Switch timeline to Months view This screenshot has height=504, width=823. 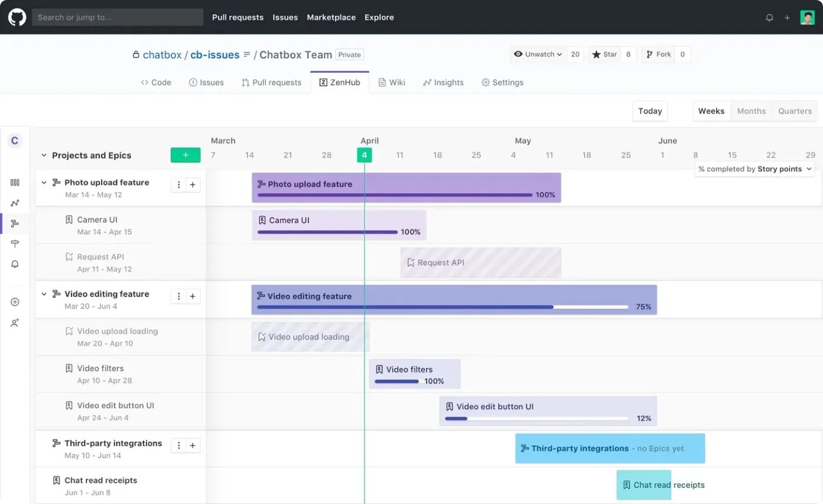[x=751, y=111]
